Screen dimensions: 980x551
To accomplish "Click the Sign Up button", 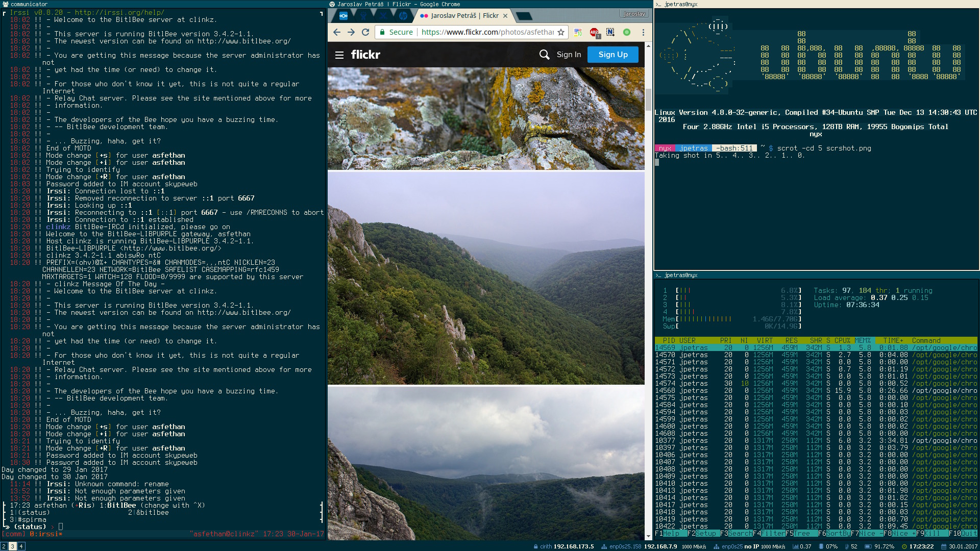I will [x=613, y=55].
